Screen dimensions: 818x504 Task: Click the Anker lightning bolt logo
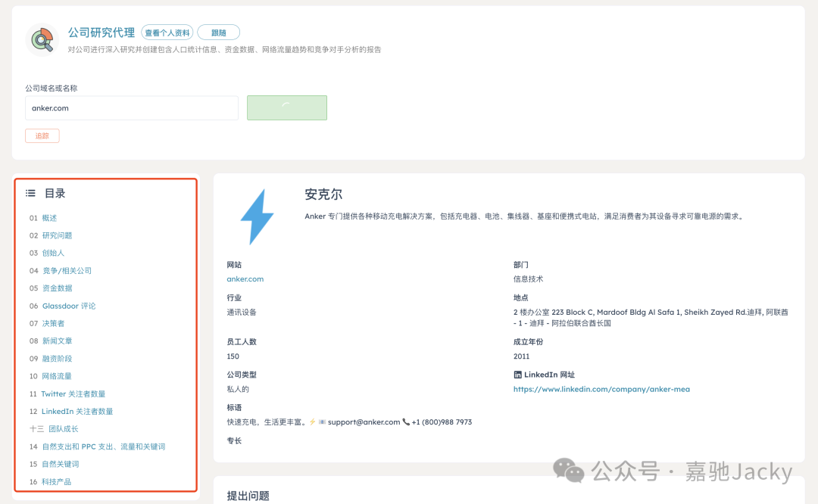(258, 217)
